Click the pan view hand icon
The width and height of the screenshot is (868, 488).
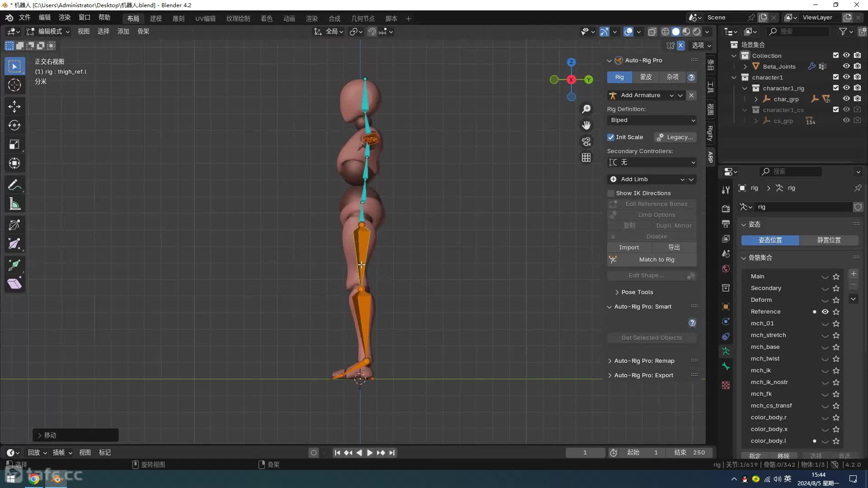586,125
